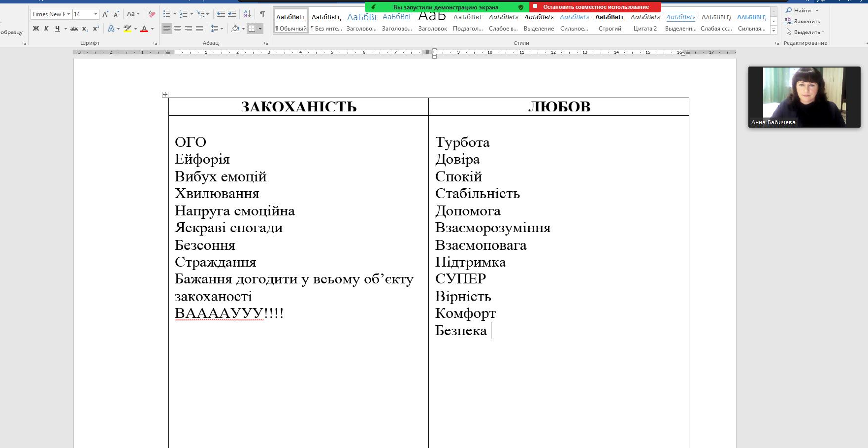Open the font size dropdown
The height and width of the screenshot is (448, 868).
(96, 14)
